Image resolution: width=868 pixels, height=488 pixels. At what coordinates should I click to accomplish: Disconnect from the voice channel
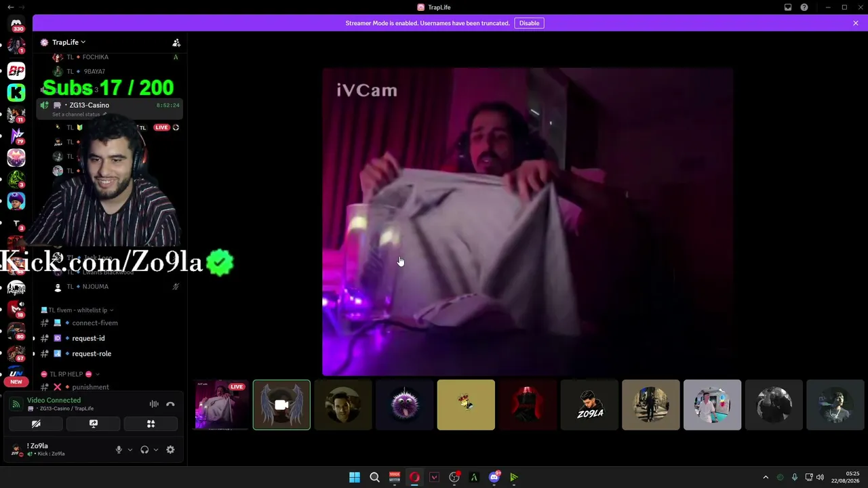[170, 404]
